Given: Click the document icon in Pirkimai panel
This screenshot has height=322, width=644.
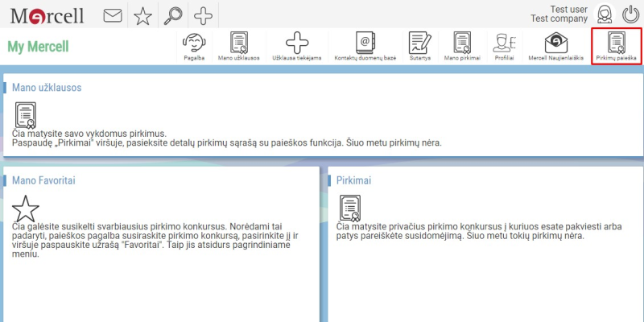Looking at the screenshot, I should click(x=350, y=208).
